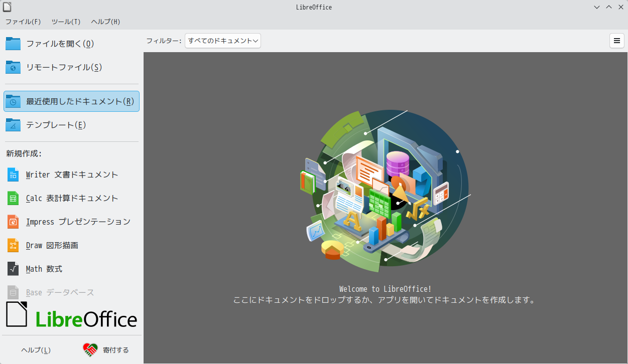The image size is (628, 364).
Task: Close the LibreOffice window
Action: point(620,7)
